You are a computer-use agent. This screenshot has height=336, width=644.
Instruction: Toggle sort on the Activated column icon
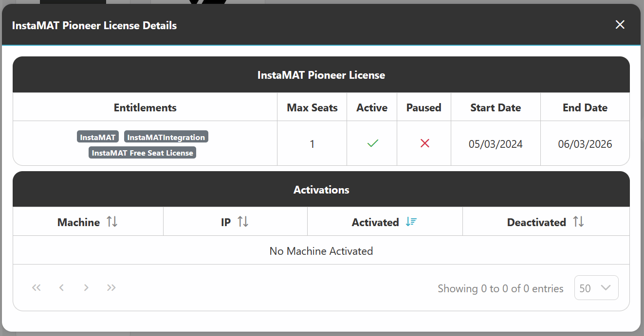pos(411,222)
